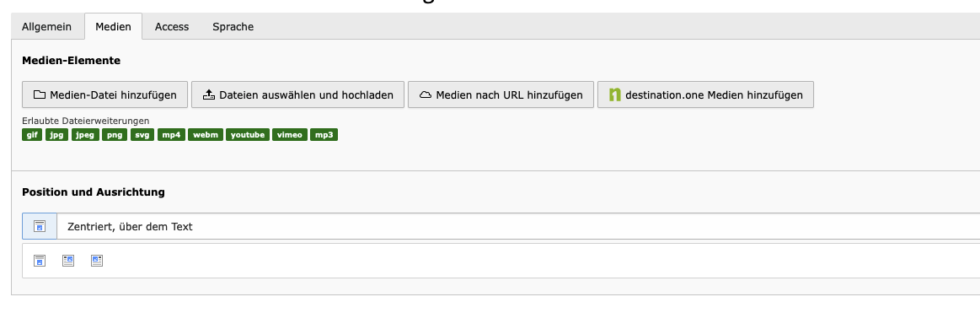Click folder icon in Medien-Datei hinzufügen
The image size is (980, 313).
pyautogui.click(x=40, y=95)
